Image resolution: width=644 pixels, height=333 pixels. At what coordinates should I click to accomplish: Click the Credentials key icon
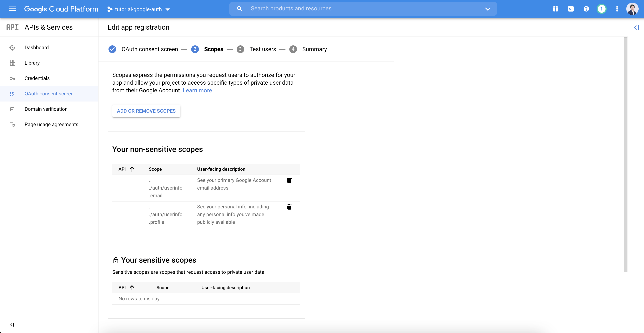[x=12, y=78]
